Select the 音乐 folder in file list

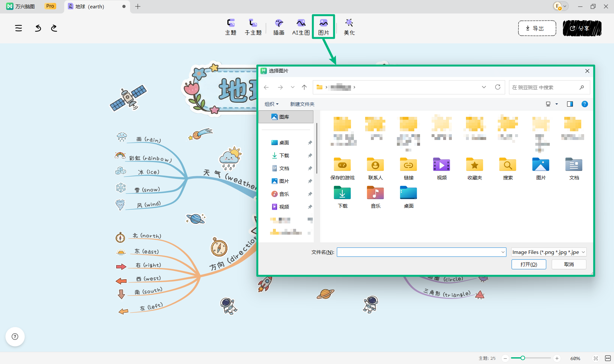pos(375,197)
